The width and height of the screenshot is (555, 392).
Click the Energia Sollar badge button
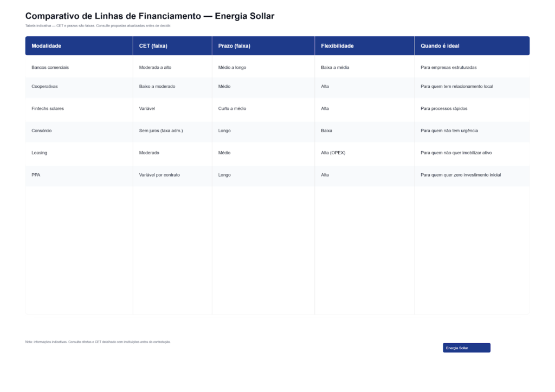pyautogui.click(x=466, y=348)
